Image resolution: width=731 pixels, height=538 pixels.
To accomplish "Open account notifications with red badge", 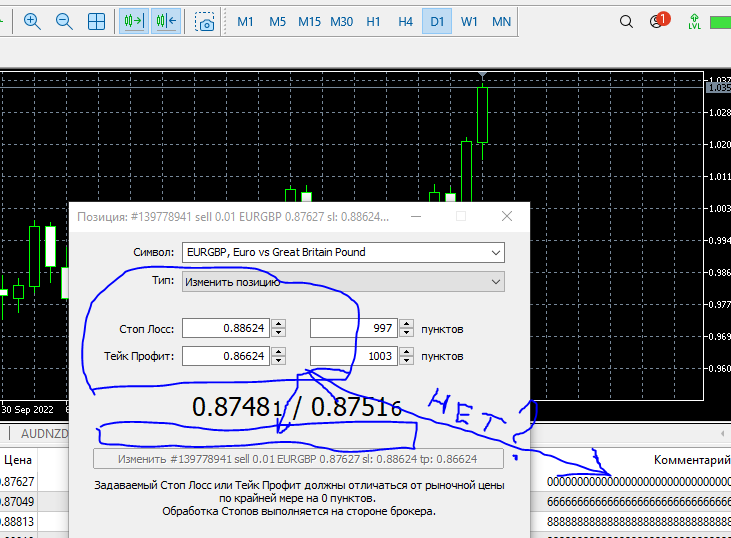I will [659, 21].
